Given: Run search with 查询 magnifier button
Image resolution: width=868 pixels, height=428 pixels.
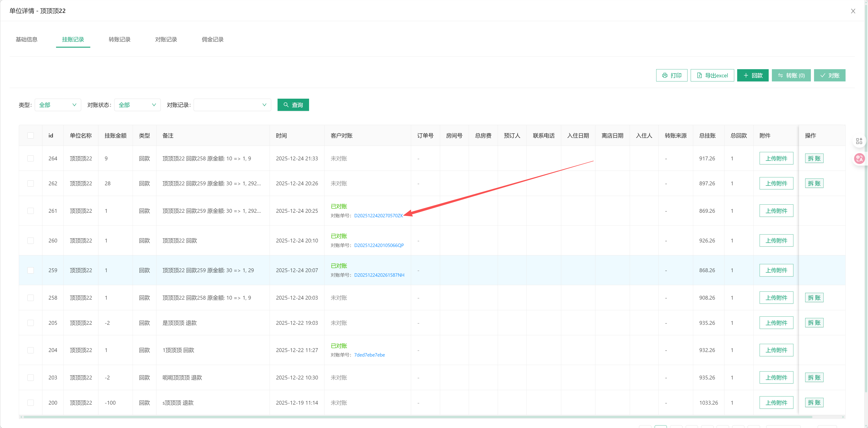Looking at the screenshot, I should click(293, 105).
